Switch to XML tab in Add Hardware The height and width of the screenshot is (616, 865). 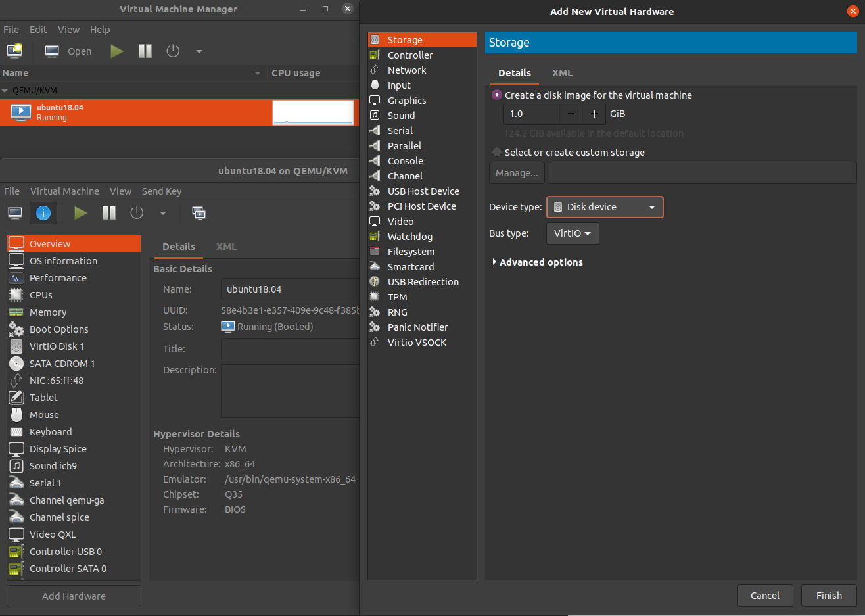[x=562, y=73]
